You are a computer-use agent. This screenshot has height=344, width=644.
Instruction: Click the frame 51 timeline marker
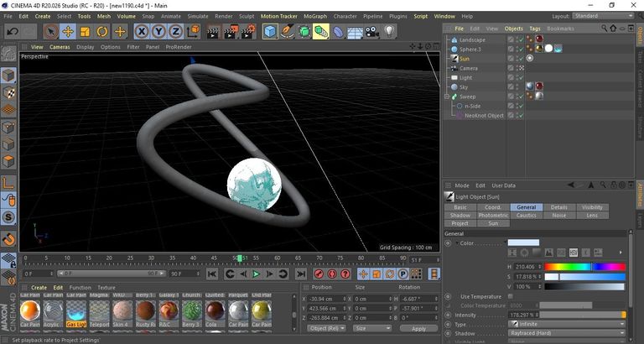tap(240, 258)
